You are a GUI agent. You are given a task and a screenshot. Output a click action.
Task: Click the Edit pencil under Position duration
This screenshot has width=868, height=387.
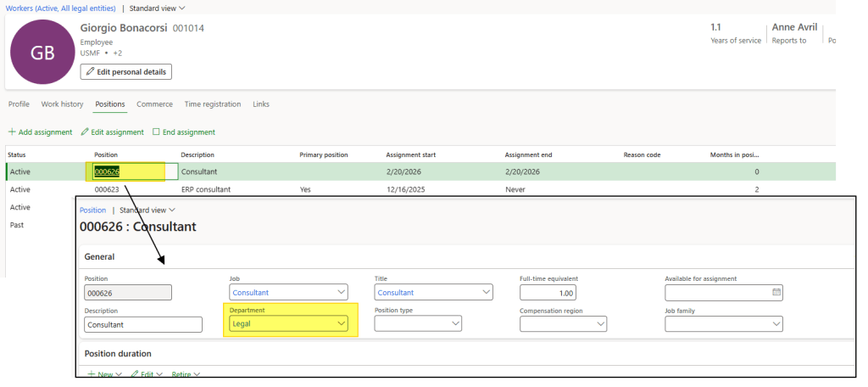click(135, 374)
